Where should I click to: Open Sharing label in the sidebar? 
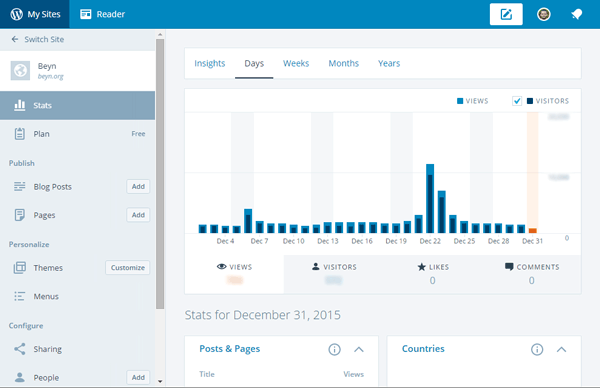coord(47,349)
